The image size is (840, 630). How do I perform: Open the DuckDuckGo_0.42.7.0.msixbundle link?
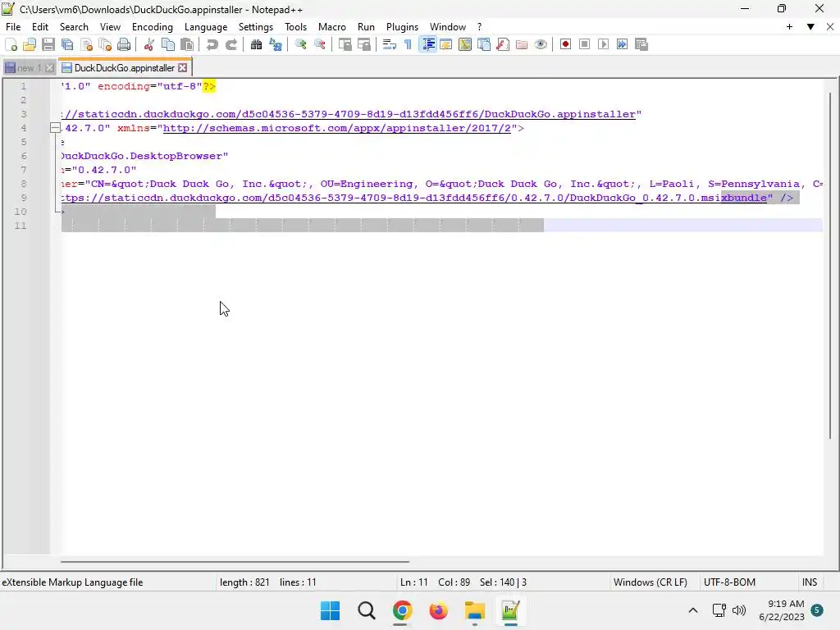pos(413,198)
